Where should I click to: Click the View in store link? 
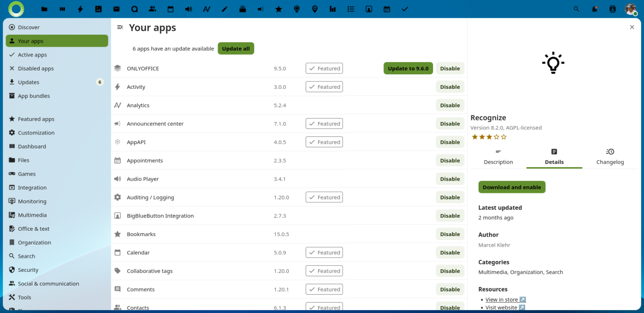(x=505, y=300)
